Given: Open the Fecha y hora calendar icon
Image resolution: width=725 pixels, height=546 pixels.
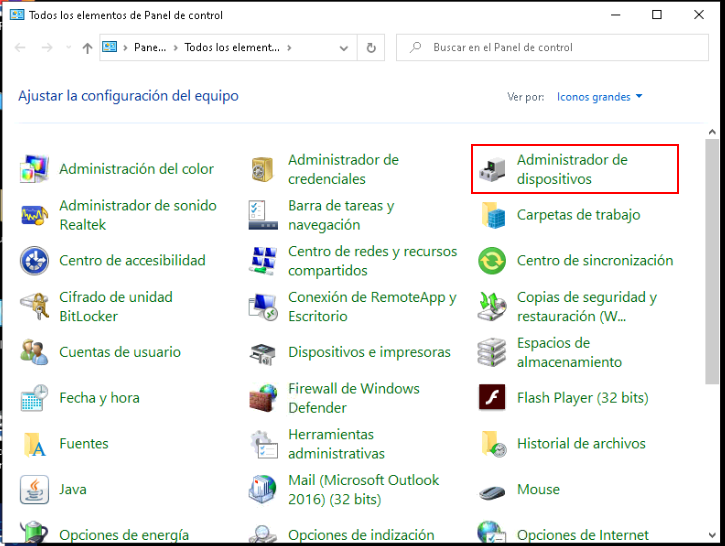Looking at the screenshot, I should point(34,398).
